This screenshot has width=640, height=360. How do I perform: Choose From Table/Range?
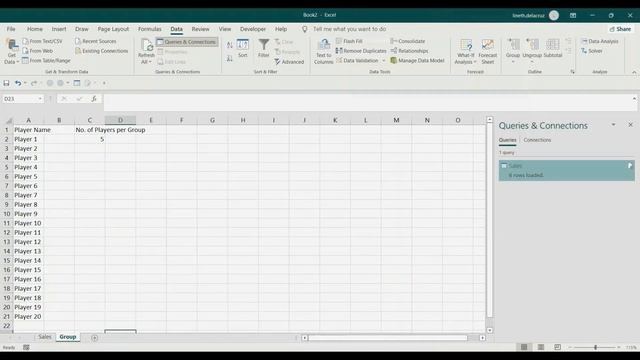(46, 60)
